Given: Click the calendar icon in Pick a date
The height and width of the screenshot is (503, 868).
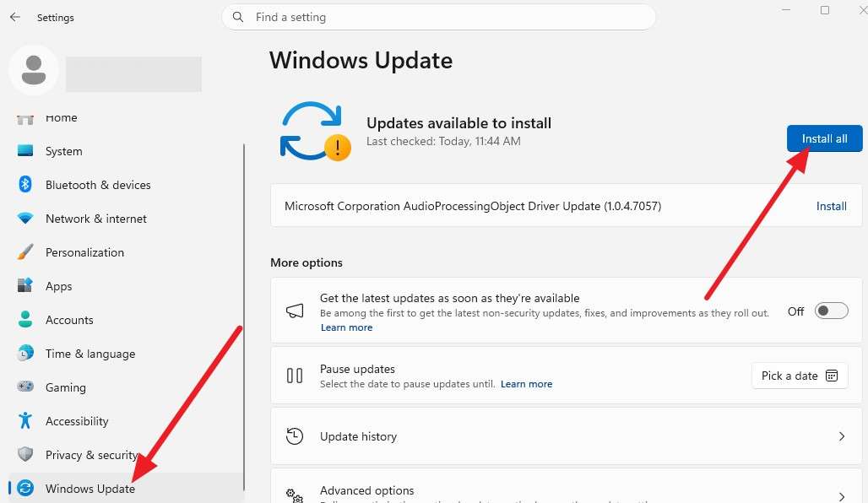Looking at the screenshot, I should [832, 376].
